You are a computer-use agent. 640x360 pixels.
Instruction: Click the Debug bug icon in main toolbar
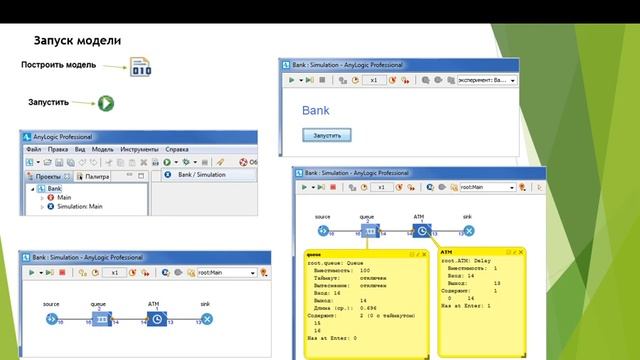pyautogui.click(x=186, y=162)
